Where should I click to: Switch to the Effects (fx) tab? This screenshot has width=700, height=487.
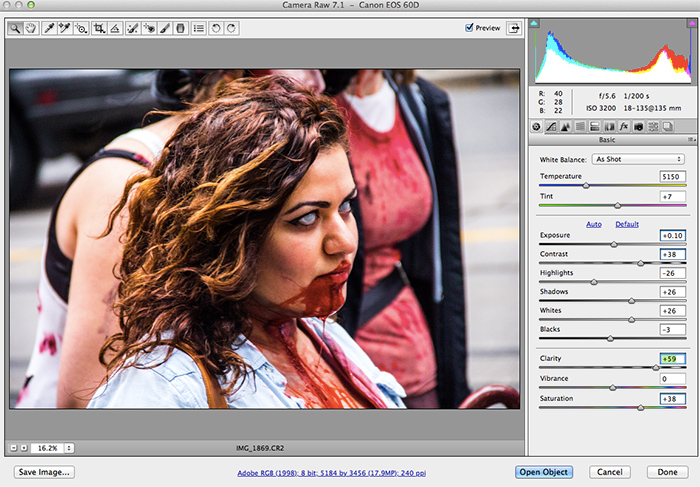pos(623,127)
